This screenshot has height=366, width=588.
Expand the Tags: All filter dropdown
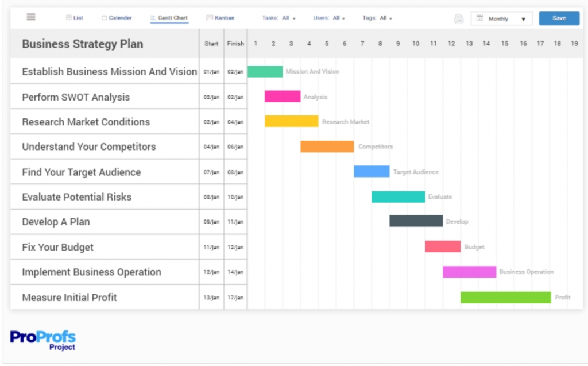tap(377, 18)
